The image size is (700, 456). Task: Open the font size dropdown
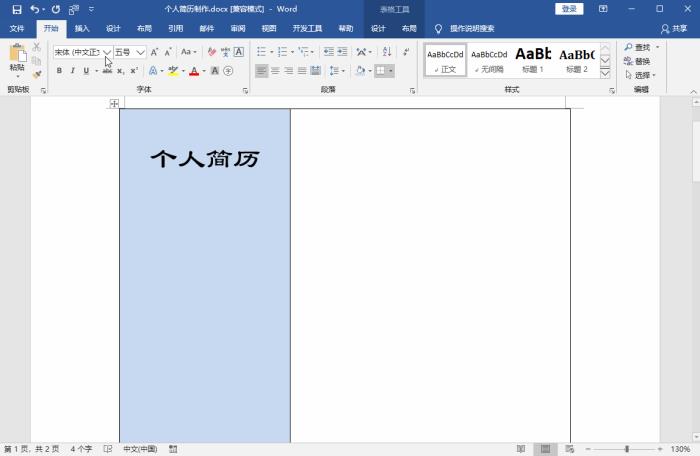[x=140, y=52]
